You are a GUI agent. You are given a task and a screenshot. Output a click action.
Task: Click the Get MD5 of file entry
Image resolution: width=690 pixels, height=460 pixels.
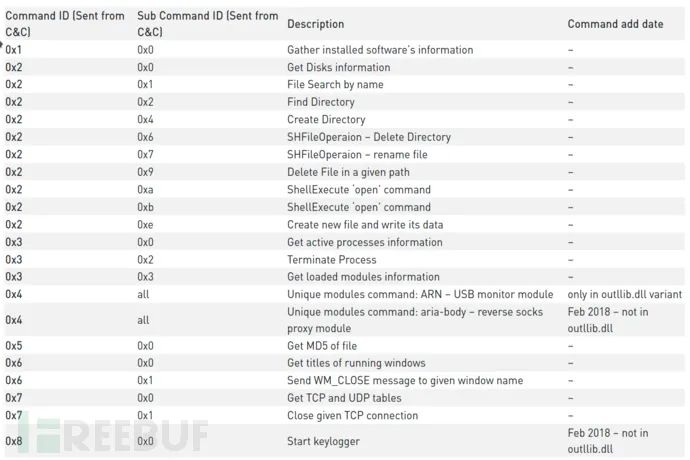322,346
